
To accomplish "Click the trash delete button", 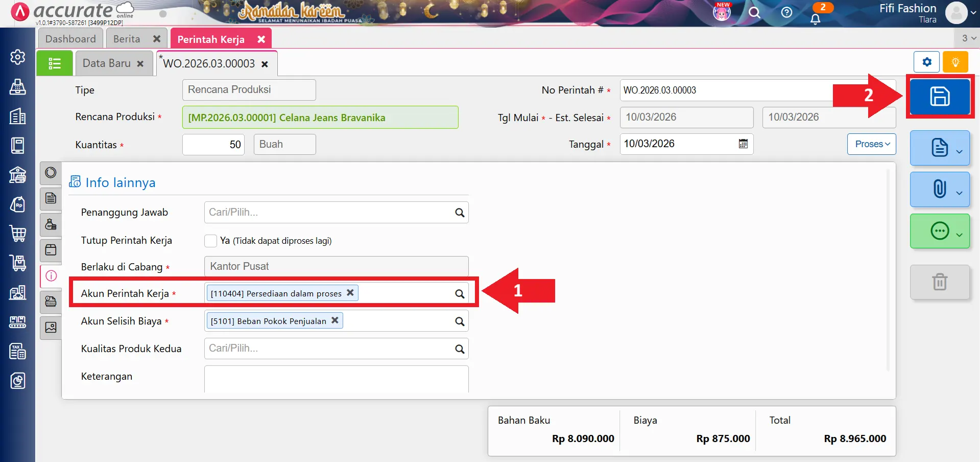I will (x=939, y=282).
